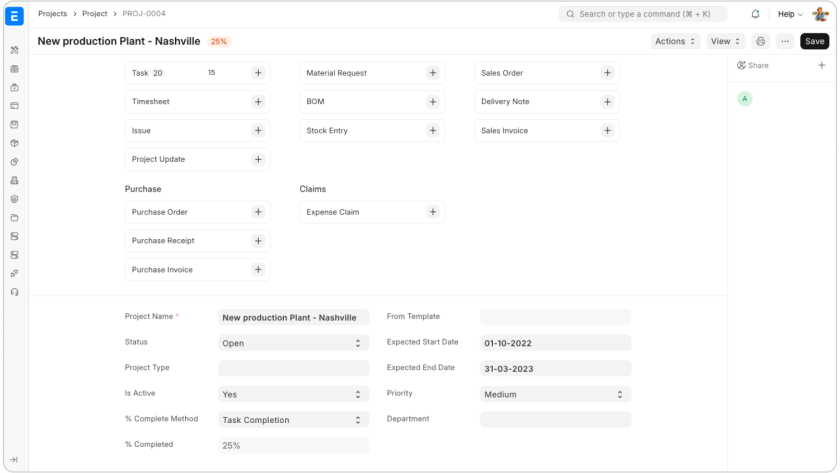Image resolution: width=840 pixels, height=473 pixels.
Task: Open the % Complete Method dropdown
Action: pos(293,420)
